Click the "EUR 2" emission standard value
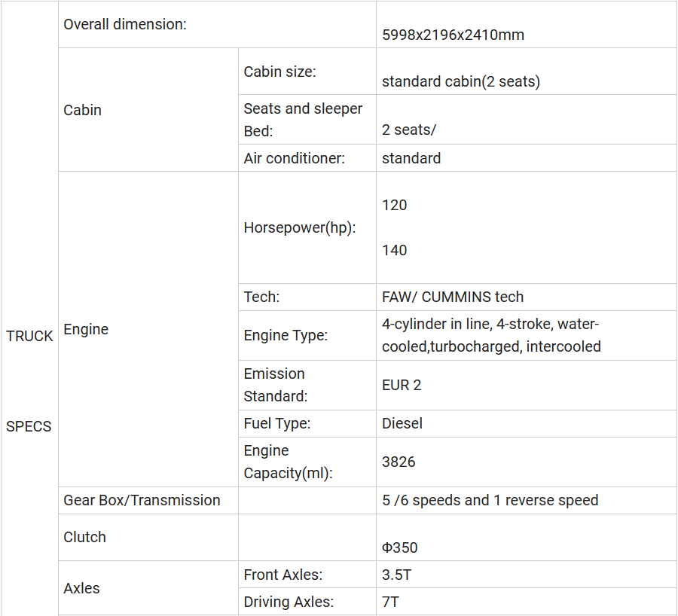Image resolution: width=678 pixels, height=616 pixels. coord(402,385)
